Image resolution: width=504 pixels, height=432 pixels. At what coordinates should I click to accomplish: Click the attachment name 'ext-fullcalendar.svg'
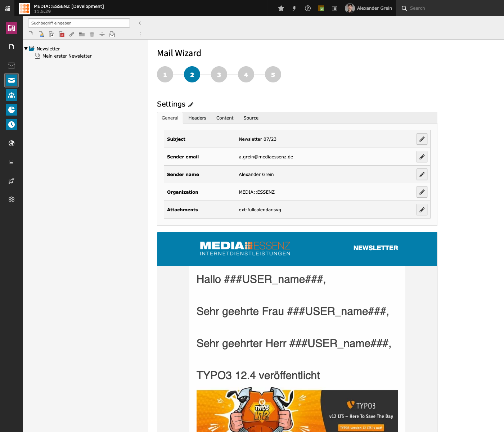260,210
